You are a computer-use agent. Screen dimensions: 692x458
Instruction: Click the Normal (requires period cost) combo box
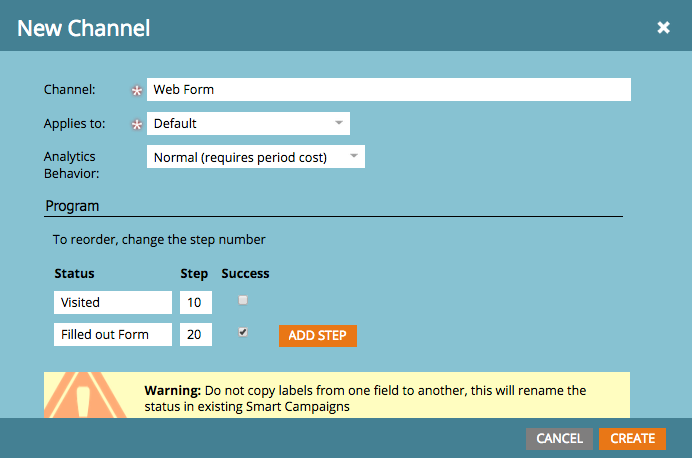[x=256, y=157]
